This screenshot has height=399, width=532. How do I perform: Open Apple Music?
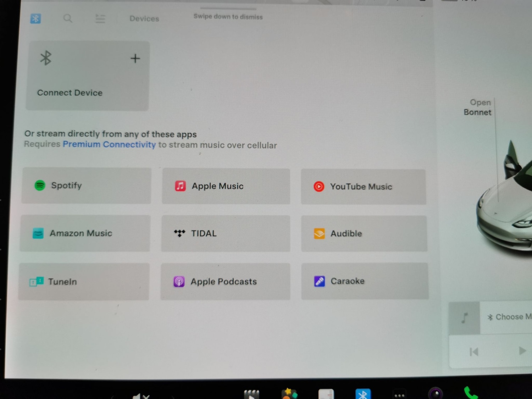pyautogui.click(x=226, y=186)
